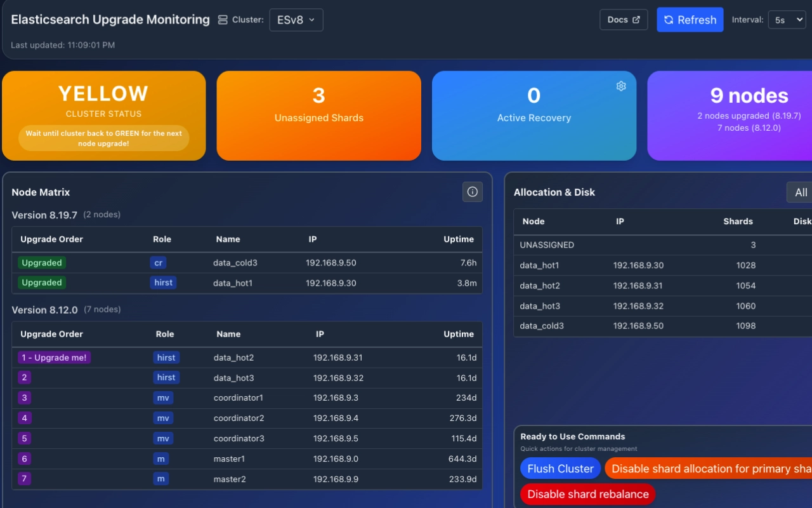This screenshot has width=812, height=508.
Task: Click upgrade order badge 4 for coordinator2
Action: (24, 418)
